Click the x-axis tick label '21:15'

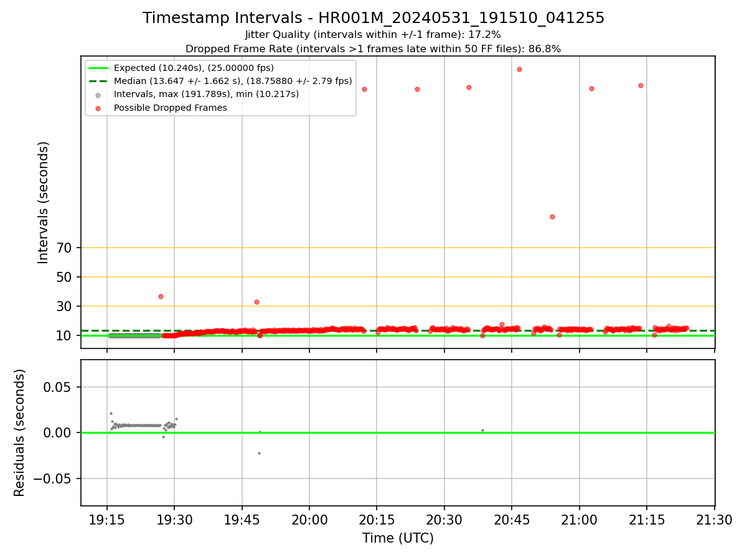point(647,519)
